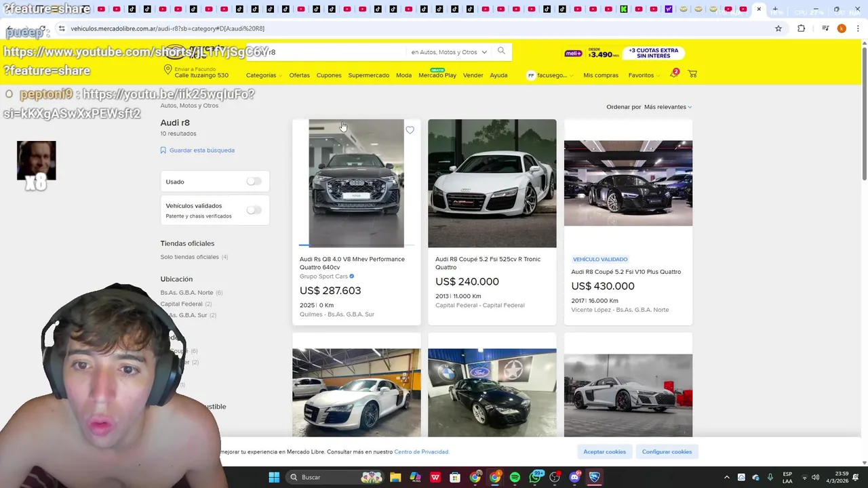This screenshot has width=868, height=488.
Task: Open Cupones menu item
Action: pos(329,75)
